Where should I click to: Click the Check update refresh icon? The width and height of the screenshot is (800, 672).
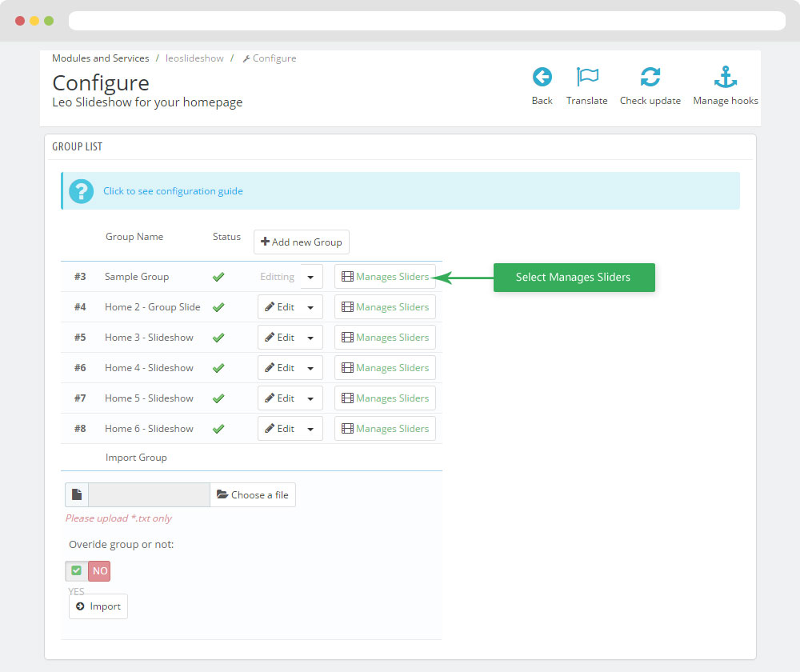[650, 77]
